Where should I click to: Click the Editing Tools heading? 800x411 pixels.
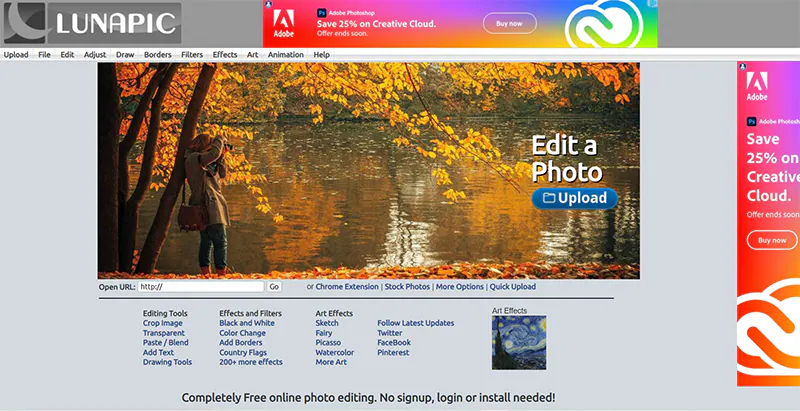[x=165, y=314]
